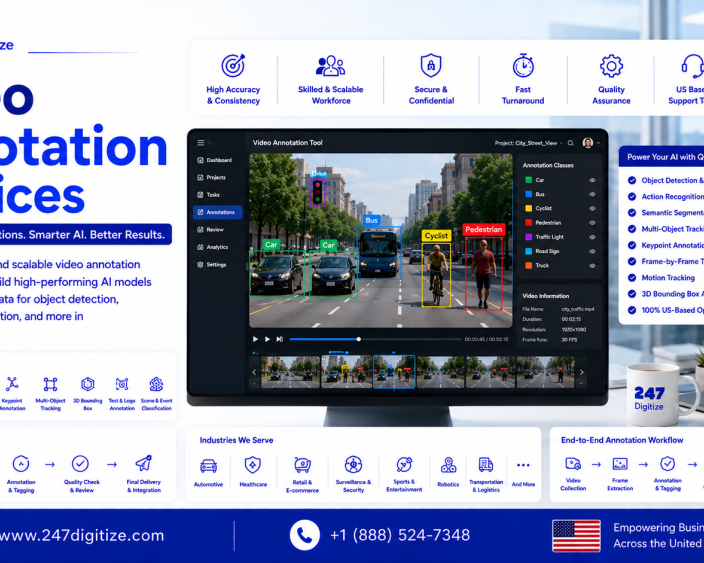
Task: Open the hamburger menu in annotation tool
Action: coord(201,143)
